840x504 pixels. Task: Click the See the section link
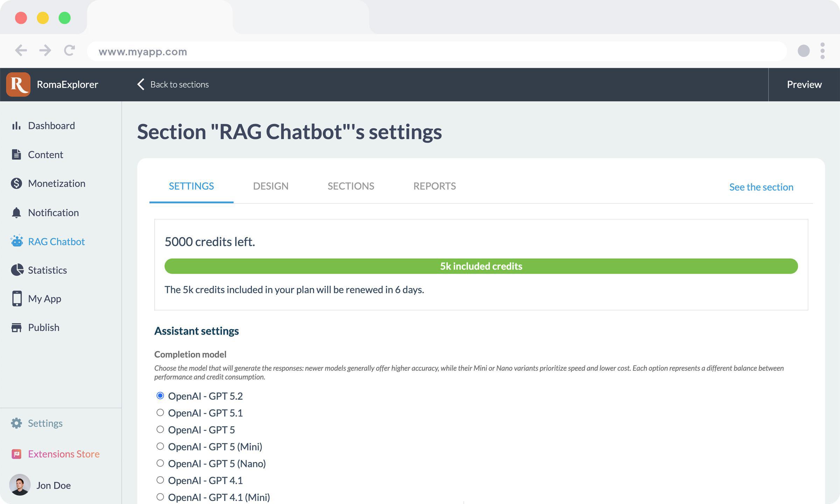pyautogui.click(x=761, y=187)
